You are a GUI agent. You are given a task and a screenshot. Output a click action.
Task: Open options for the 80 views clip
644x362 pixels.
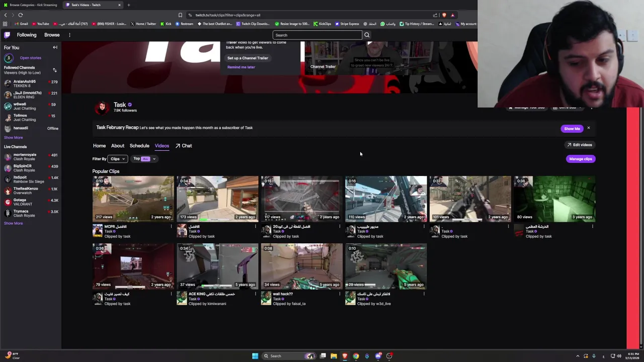(592, 227)
